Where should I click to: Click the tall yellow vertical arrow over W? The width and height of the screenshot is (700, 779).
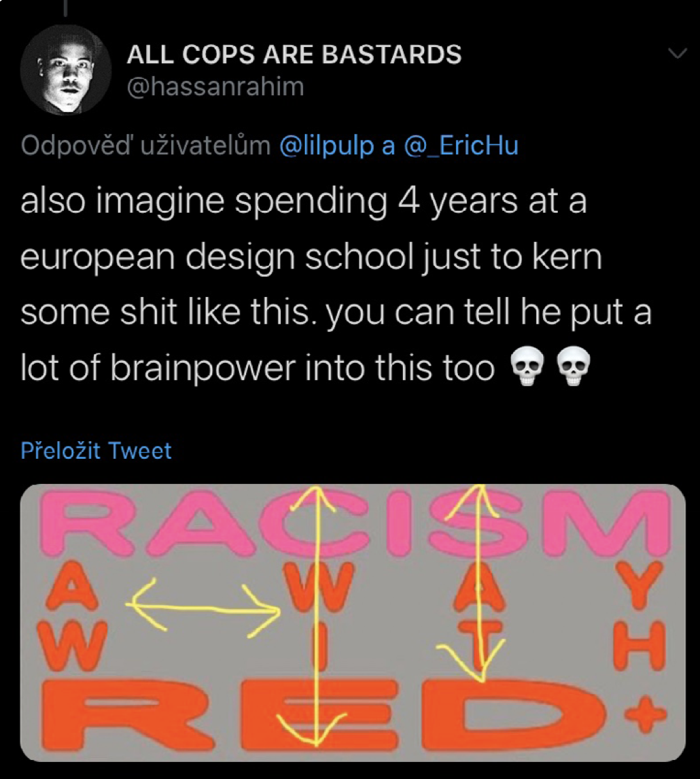(313, 616)
